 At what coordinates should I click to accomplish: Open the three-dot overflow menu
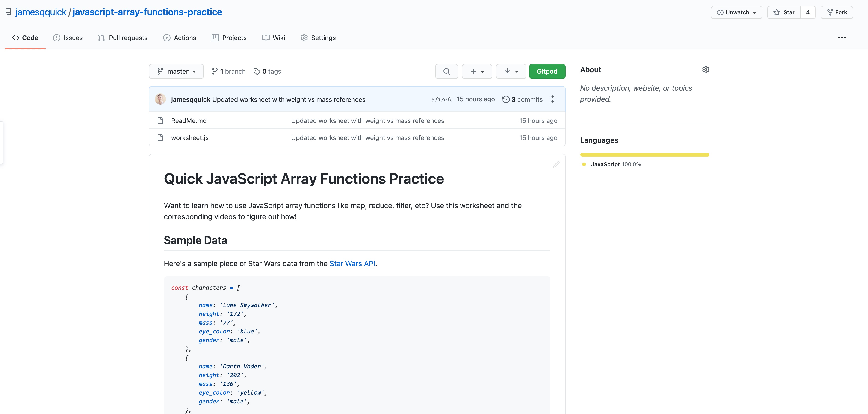pyautogui.click(x=842, y=38)
